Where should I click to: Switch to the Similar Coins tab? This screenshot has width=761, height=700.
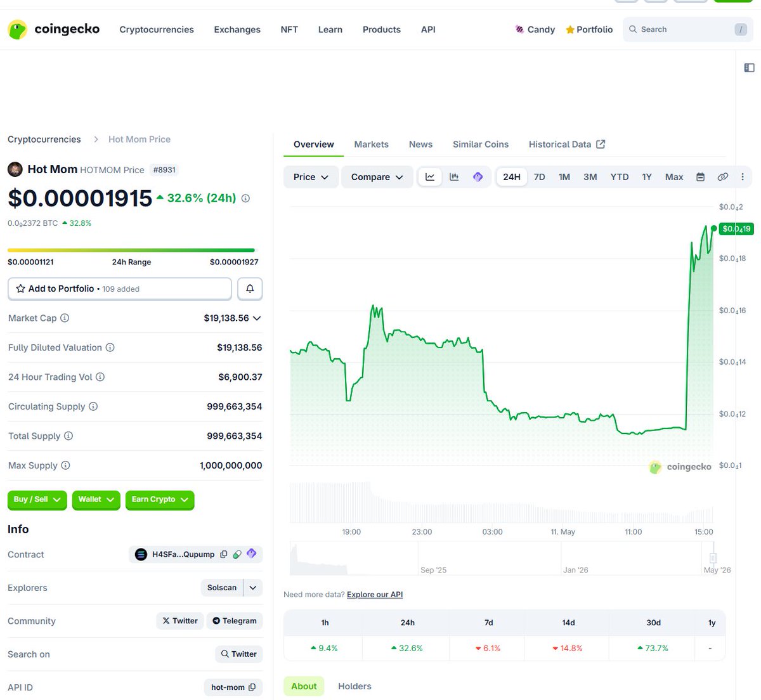click(x=481, y=145)
